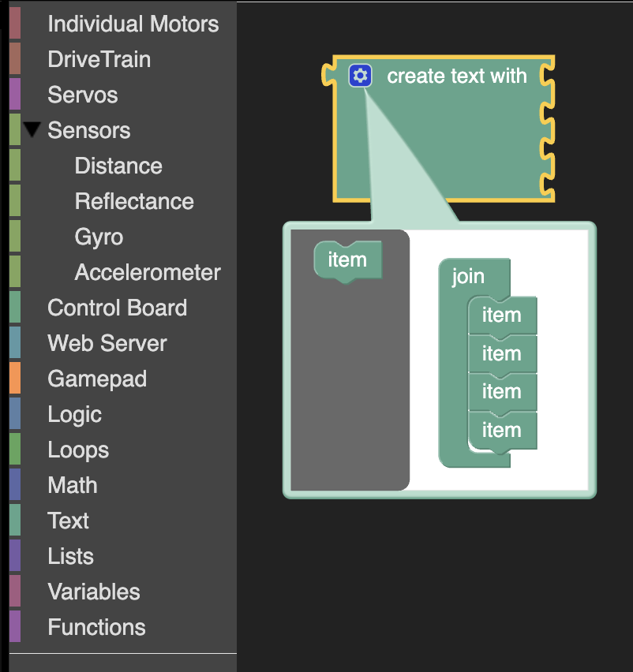Open the Logic category

point(75,414)
